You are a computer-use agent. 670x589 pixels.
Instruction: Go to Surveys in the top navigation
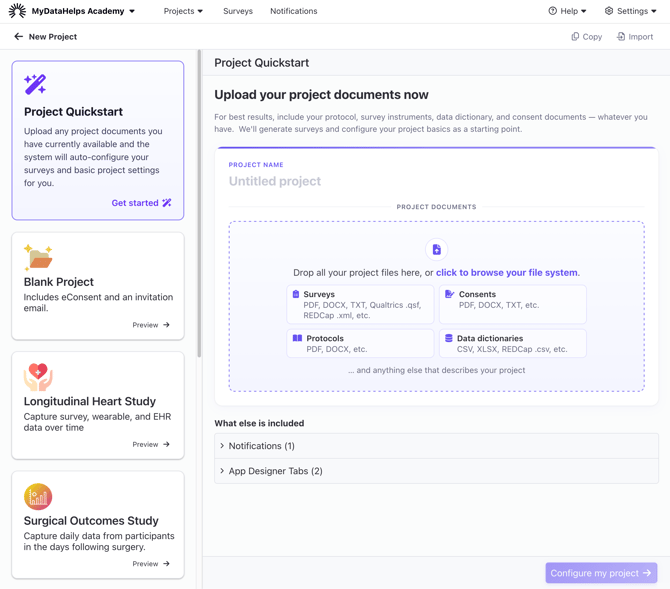pyautogui.click(x=238, y=11)
